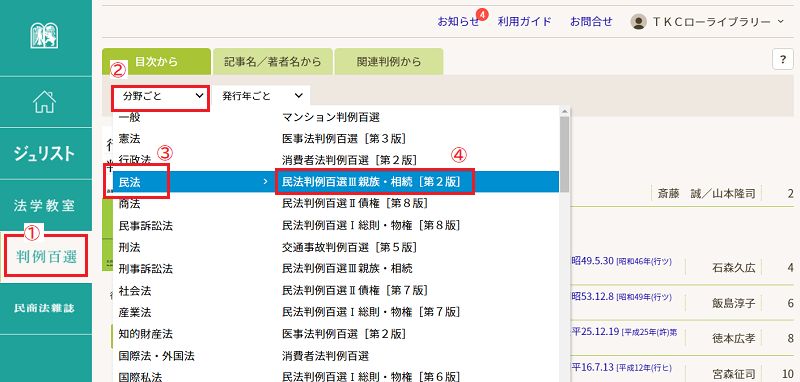The width and height of the screenshot is (800, 382).
Task: Click the お問合せ contact link
Action: 591,22
